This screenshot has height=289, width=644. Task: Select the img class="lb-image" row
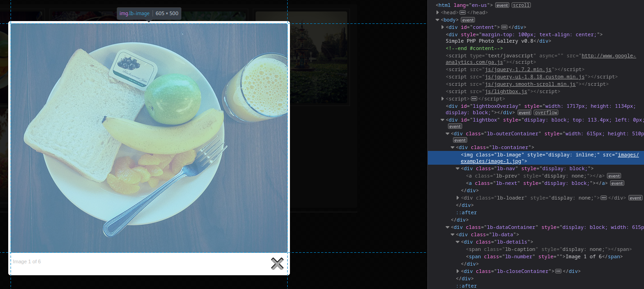pyautogui.click(x=536, y=158)
